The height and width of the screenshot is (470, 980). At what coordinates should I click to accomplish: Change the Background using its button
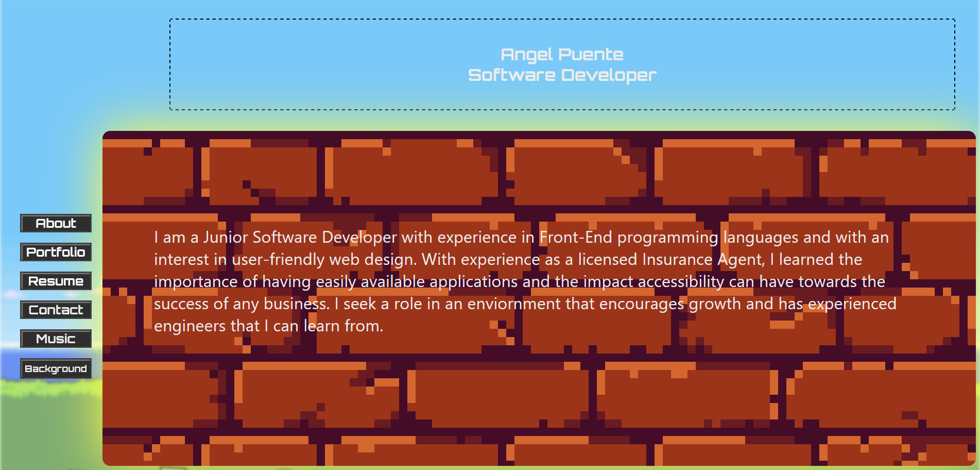(x=56, y=368)
